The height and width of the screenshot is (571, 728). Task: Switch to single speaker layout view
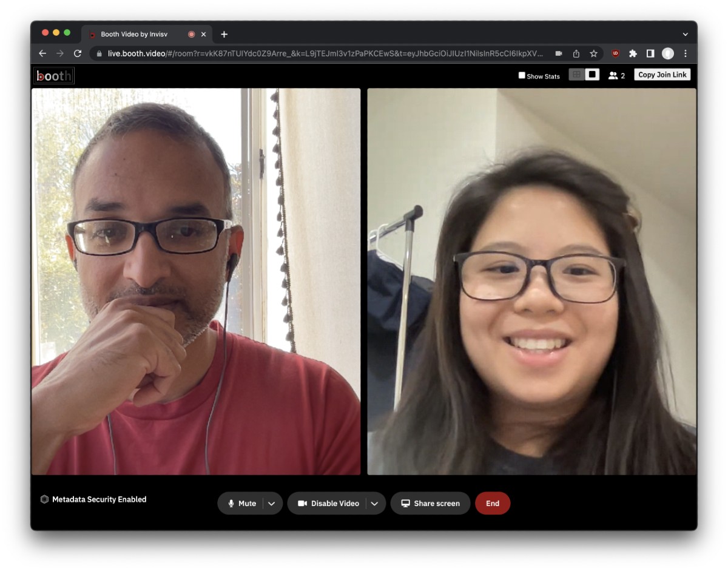[x=593, y=75]
